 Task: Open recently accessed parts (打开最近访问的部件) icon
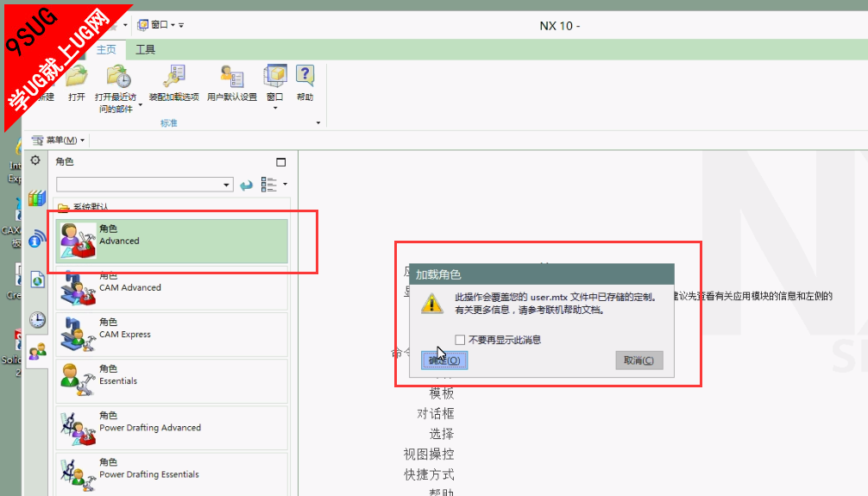(x=118, y=77)
